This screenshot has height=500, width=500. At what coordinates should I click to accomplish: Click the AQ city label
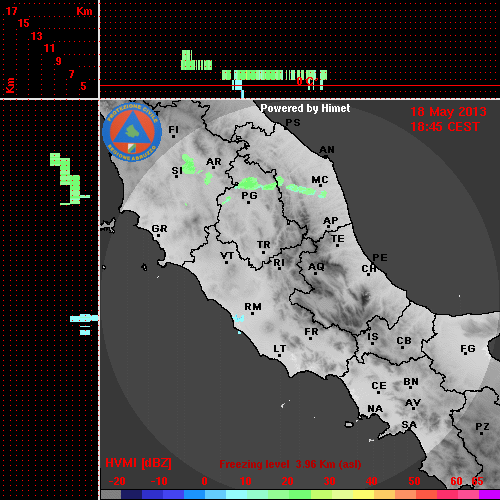pyautogui.click(x=316, y=267)
